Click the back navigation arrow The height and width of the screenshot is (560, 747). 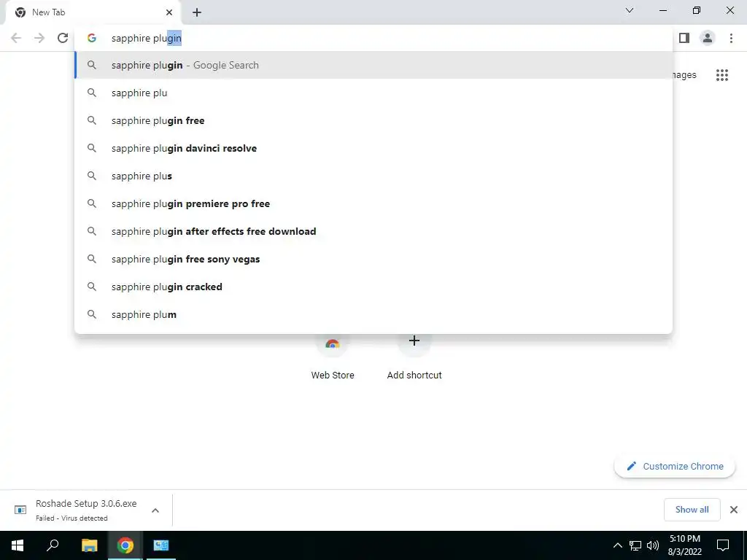(x=16, y=38)
